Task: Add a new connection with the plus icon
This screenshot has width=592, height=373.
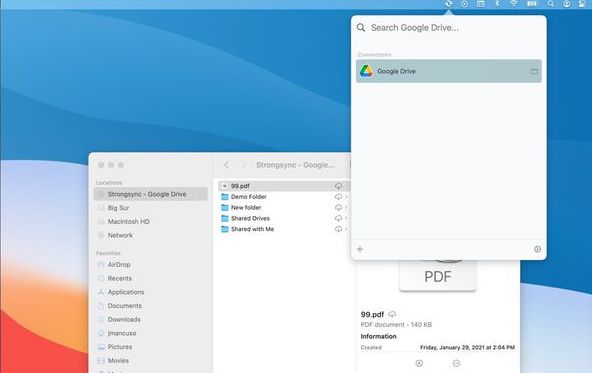Action: click(360, 249)
